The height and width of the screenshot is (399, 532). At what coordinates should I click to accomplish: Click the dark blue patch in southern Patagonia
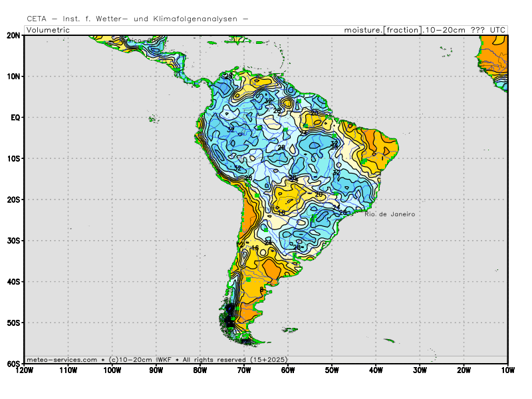click(x=230, y=315)
